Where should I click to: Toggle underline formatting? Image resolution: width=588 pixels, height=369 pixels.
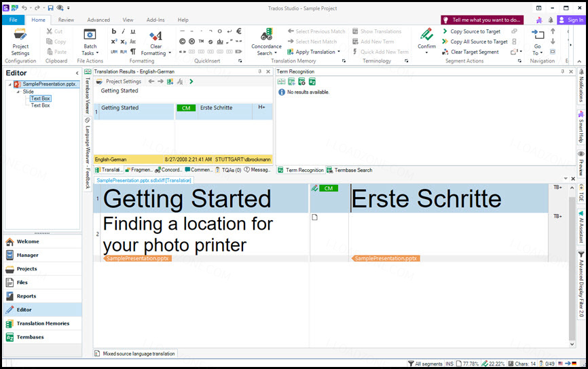133,31
